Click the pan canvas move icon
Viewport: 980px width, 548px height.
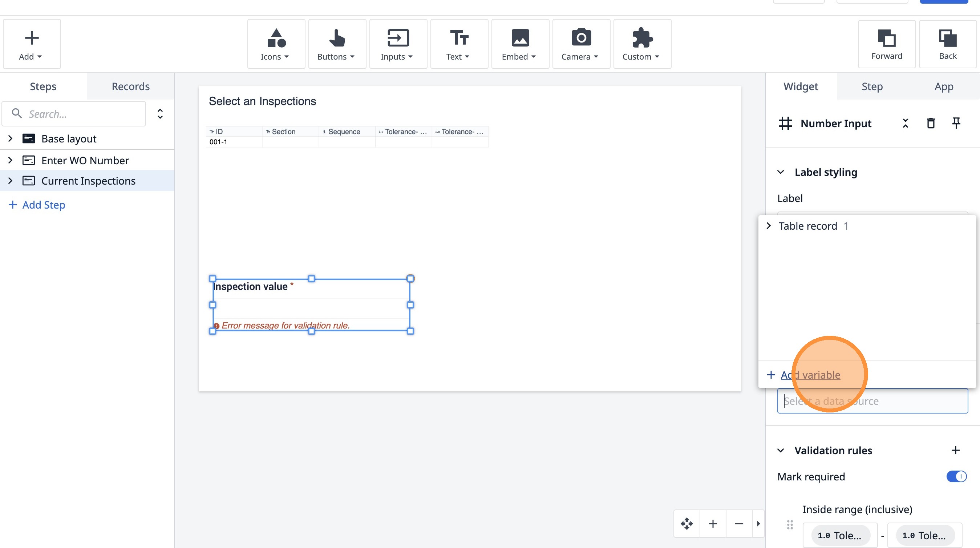[x=687, y=524]
